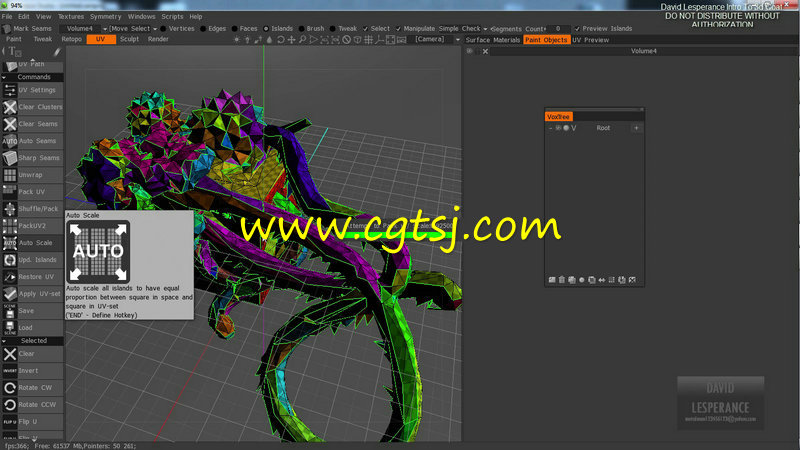Click Pack UV command
The width and height of the screenshot is (800, 450).
point(33,192)
